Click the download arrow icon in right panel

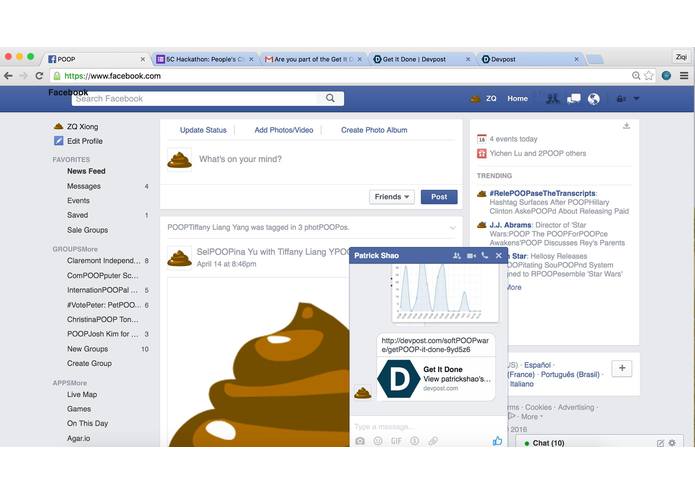tap(626, 126)
